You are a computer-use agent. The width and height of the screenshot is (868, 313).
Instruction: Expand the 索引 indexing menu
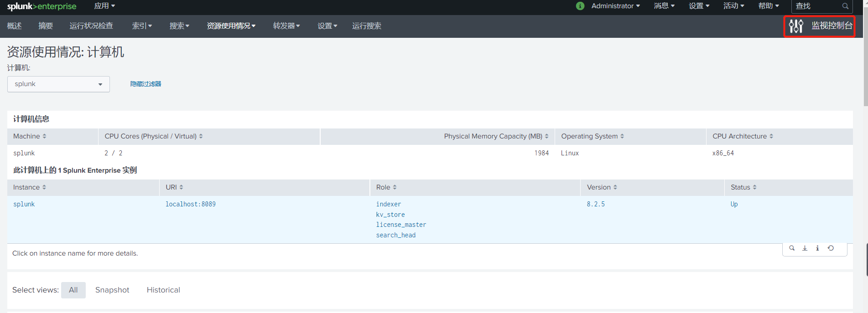click(142, 26)
